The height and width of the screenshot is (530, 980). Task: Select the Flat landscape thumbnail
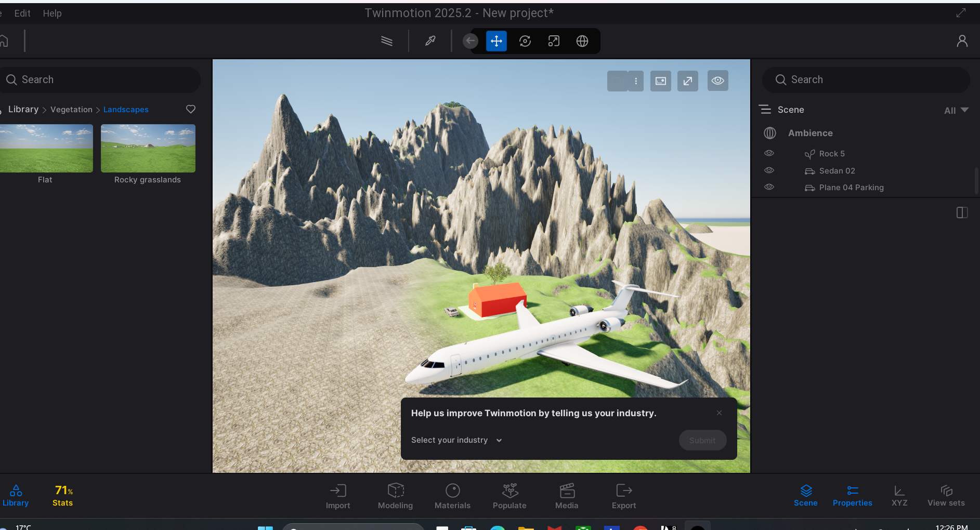pyautogui.click(x=46, y=148)
